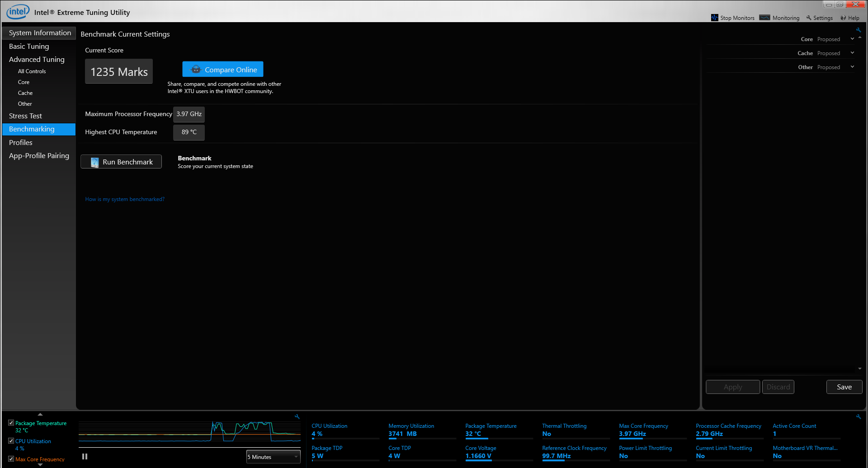This screenshot has height=468, width=868.
Task: Click proposed panel scroll-up arrow
Action: coord(859,37)
